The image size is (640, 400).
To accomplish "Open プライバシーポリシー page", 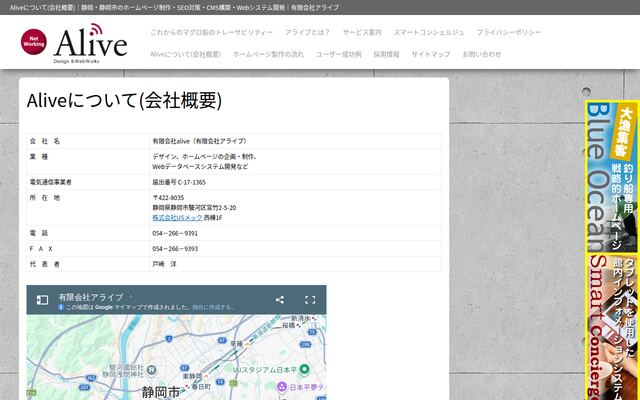I will coord(509,32).
